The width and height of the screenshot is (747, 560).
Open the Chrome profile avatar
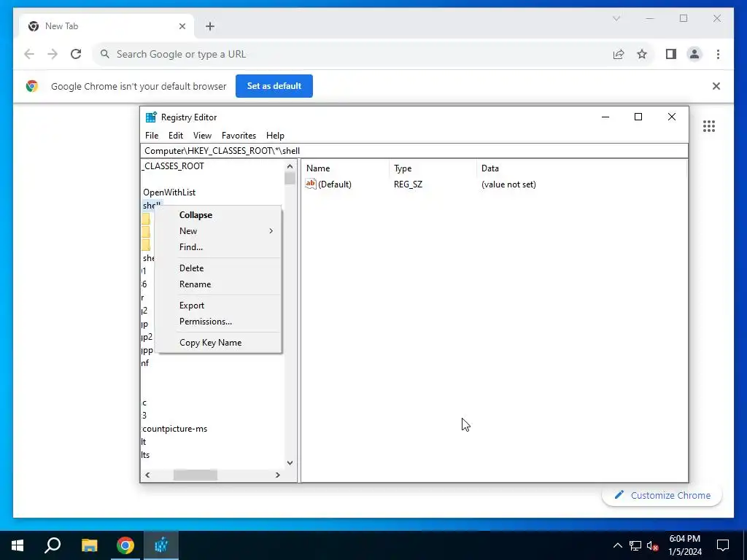coord(694,54)
